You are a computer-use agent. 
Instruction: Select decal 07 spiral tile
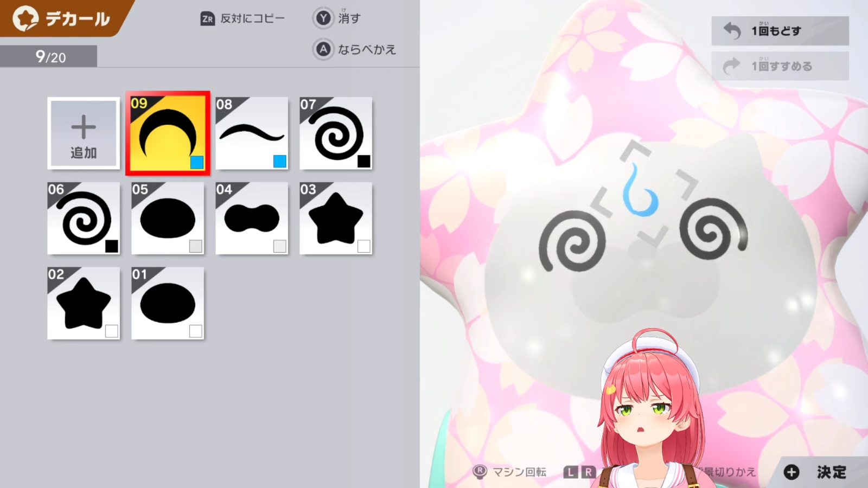click(336, 133)
